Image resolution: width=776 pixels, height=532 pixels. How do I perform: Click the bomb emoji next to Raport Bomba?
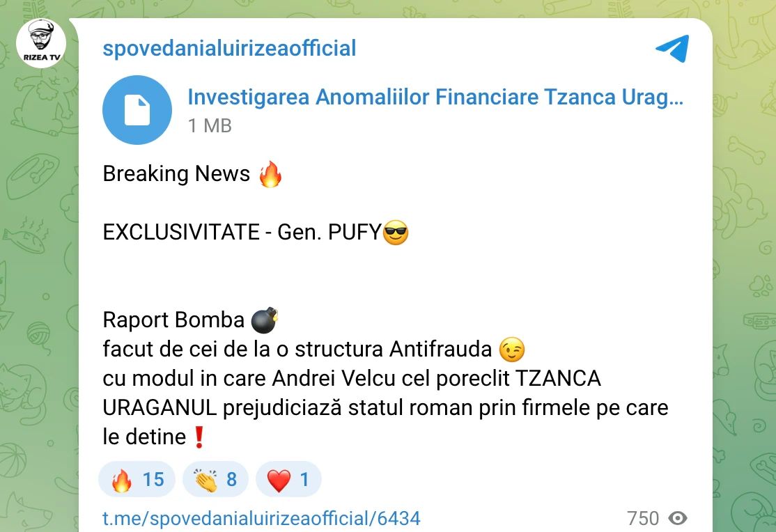[265, 320]
